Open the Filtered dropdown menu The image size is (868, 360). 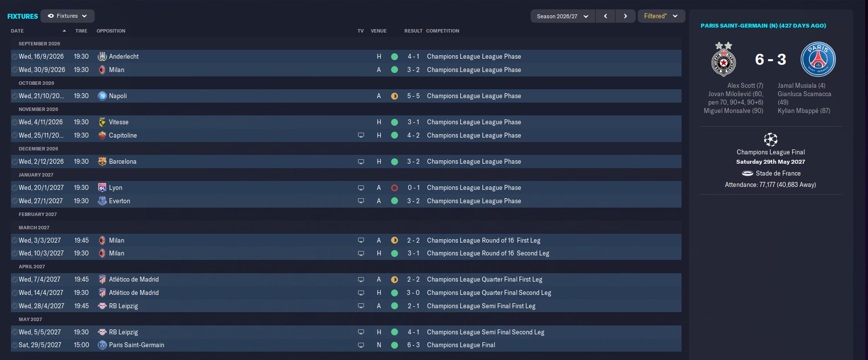point(661,16)
